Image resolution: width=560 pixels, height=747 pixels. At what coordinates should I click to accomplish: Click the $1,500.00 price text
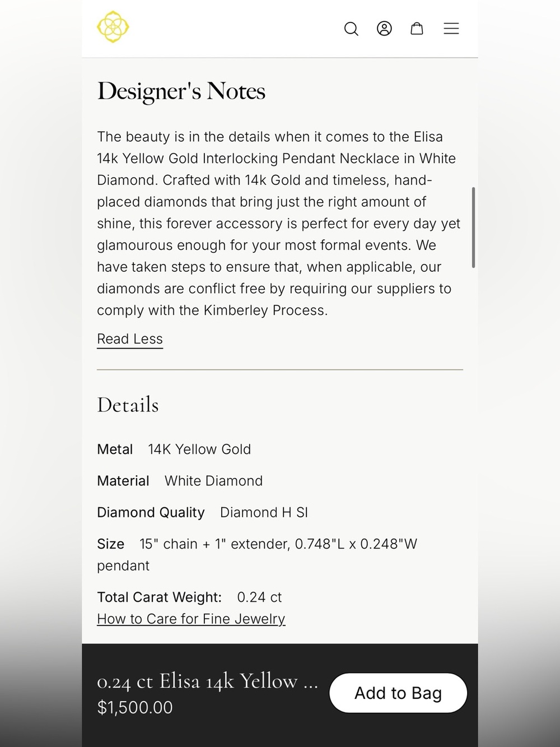coord(135,708)
